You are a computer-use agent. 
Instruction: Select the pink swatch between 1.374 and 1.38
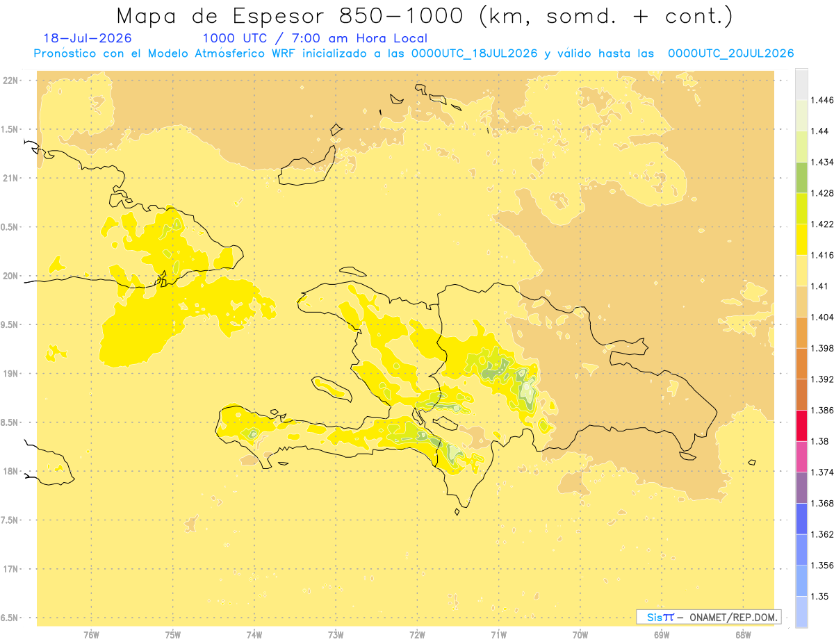point(801,456)
